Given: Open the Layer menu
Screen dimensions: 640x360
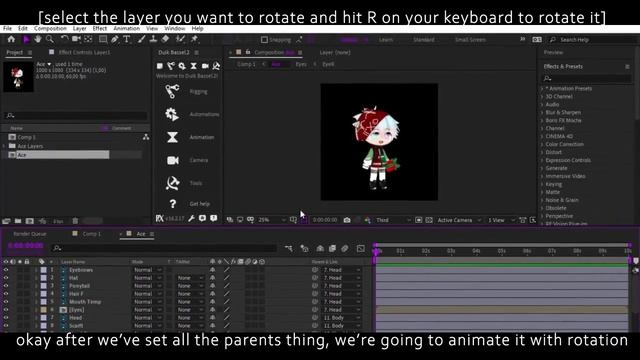Looking at the screenshot, I should (x=80, y=29).
